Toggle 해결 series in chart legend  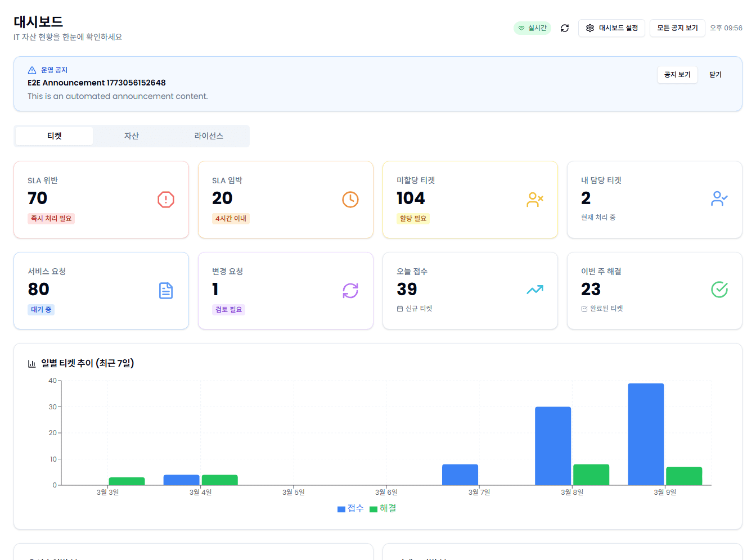tap(383, 508)
